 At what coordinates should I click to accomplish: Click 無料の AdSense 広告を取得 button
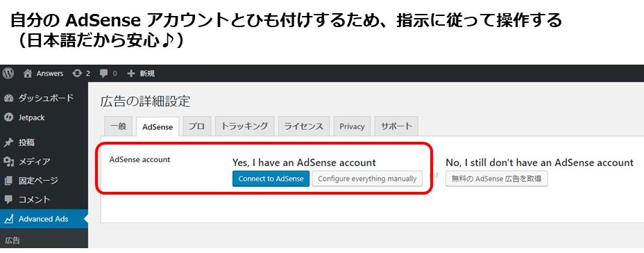[497, 179]
